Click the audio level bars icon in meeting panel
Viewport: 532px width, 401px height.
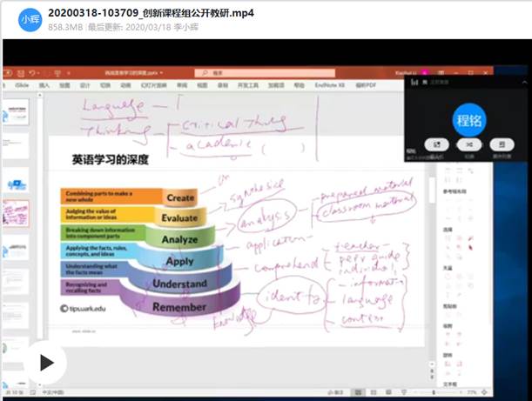click(413, 82)
